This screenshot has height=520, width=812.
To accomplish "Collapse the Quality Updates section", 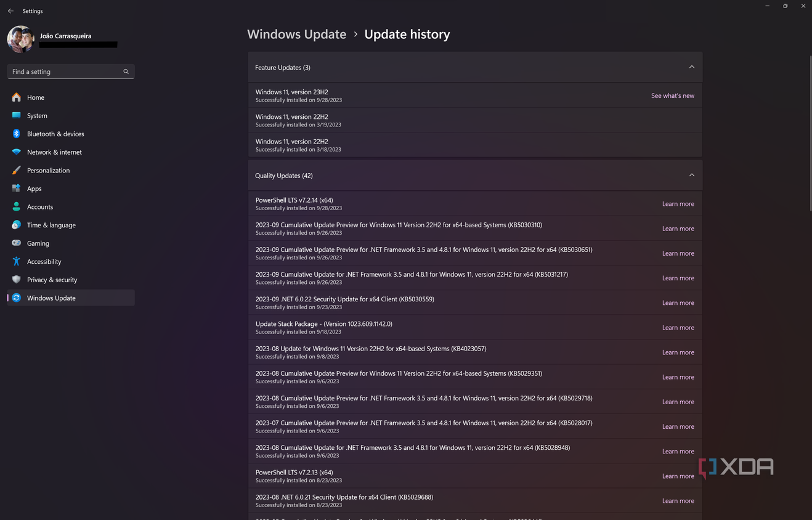I will coord(691,176).
